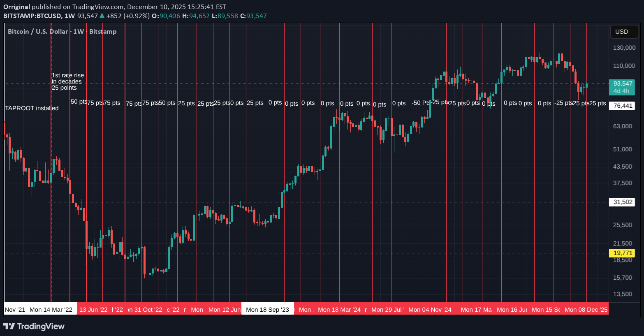Click the Orriginal author name
The height and width of the screenshot is (336, 644).
[x=16, y=7]
